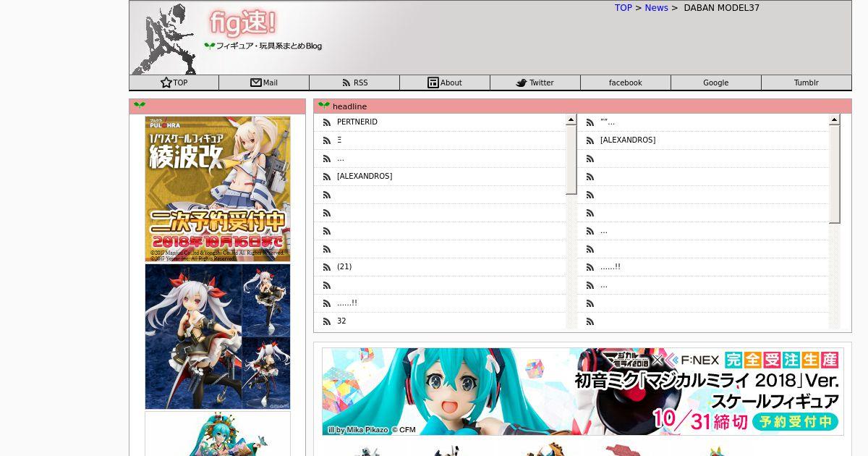
Task: Click the TOP breadcrumb link
Action: [624, 8]
